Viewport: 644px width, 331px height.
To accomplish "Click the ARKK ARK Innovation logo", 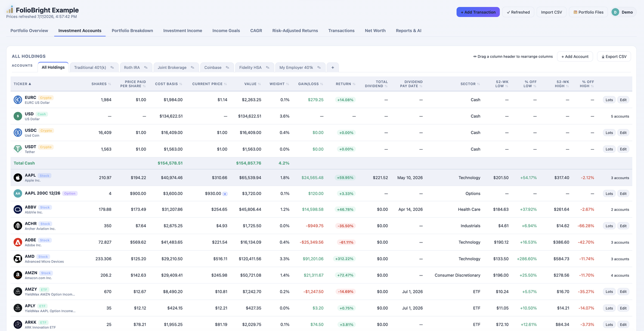I will (18, 325).
